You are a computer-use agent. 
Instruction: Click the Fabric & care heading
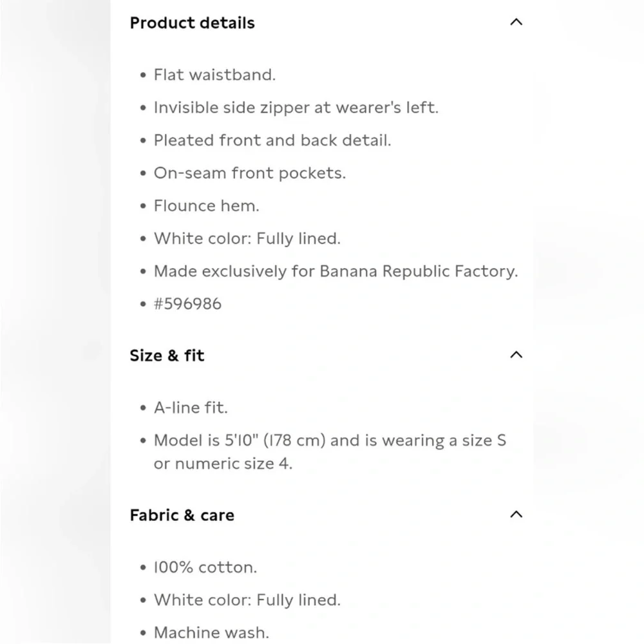click(182, 515)
